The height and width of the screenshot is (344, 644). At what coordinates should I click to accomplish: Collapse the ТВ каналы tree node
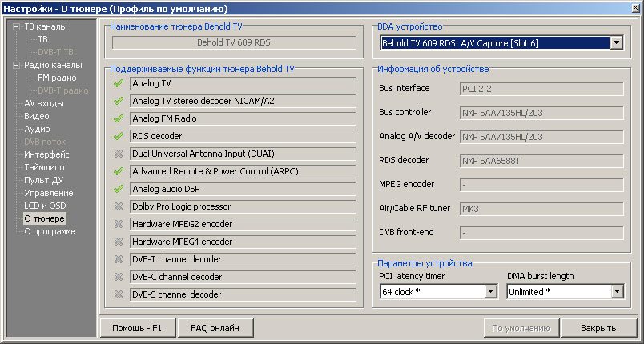click(x=16, y=26)
